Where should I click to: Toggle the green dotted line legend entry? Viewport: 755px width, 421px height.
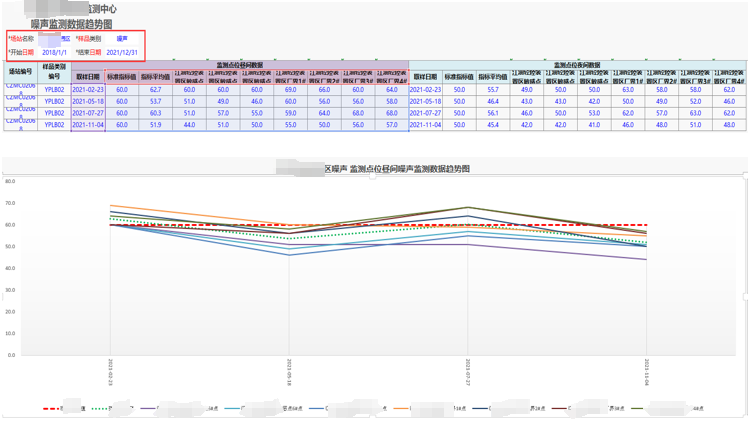[101, 408]
